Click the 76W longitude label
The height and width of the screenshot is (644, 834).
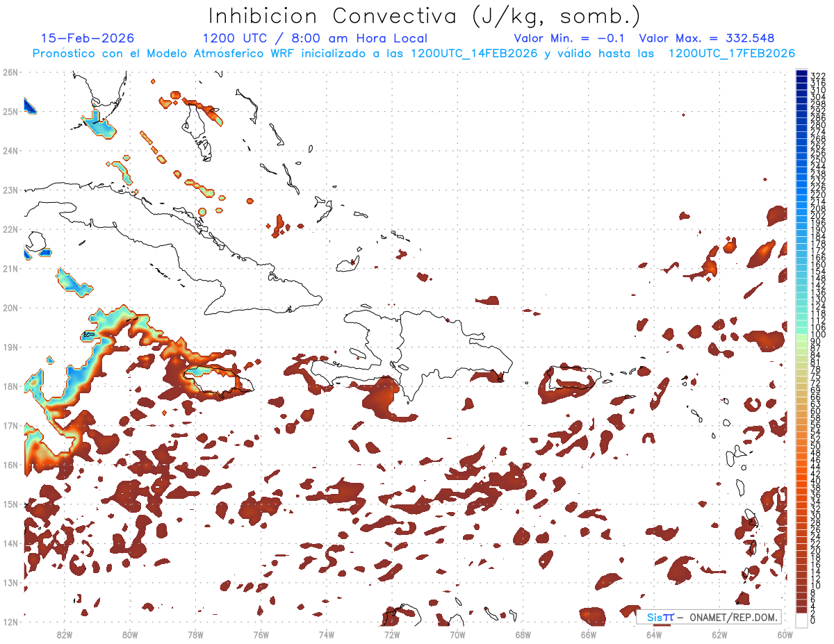(x=261, y=634)
